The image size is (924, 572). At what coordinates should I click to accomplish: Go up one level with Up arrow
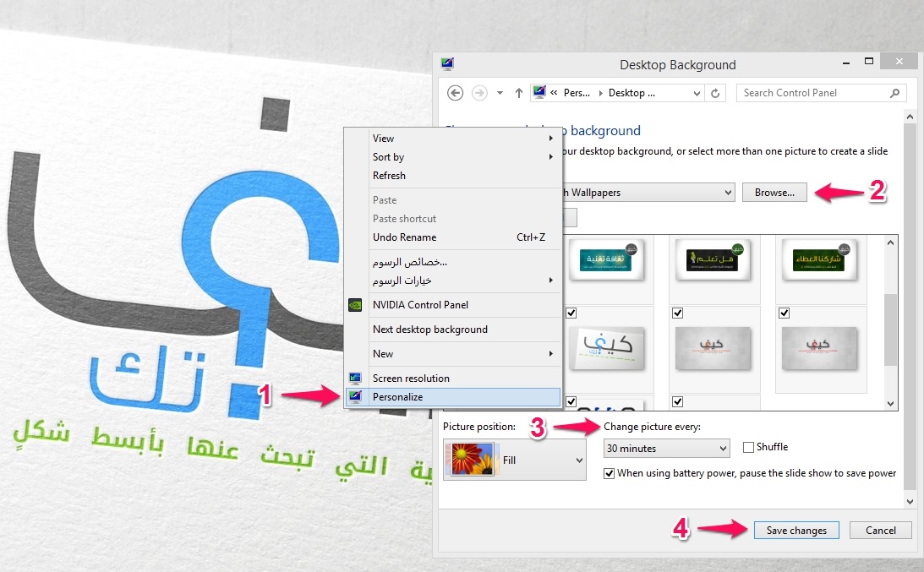(x=518, y=93)
